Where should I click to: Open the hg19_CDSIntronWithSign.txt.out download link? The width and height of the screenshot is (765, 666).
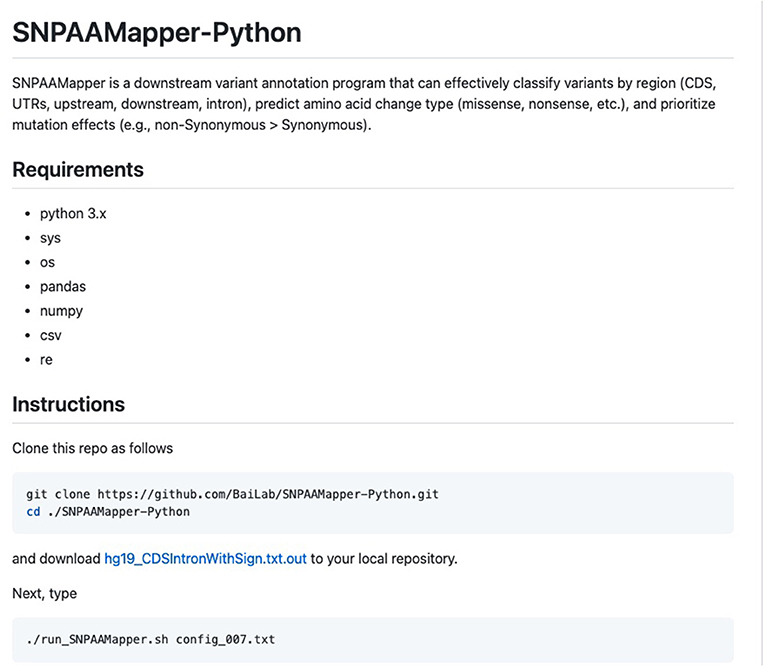coord(205,559)
